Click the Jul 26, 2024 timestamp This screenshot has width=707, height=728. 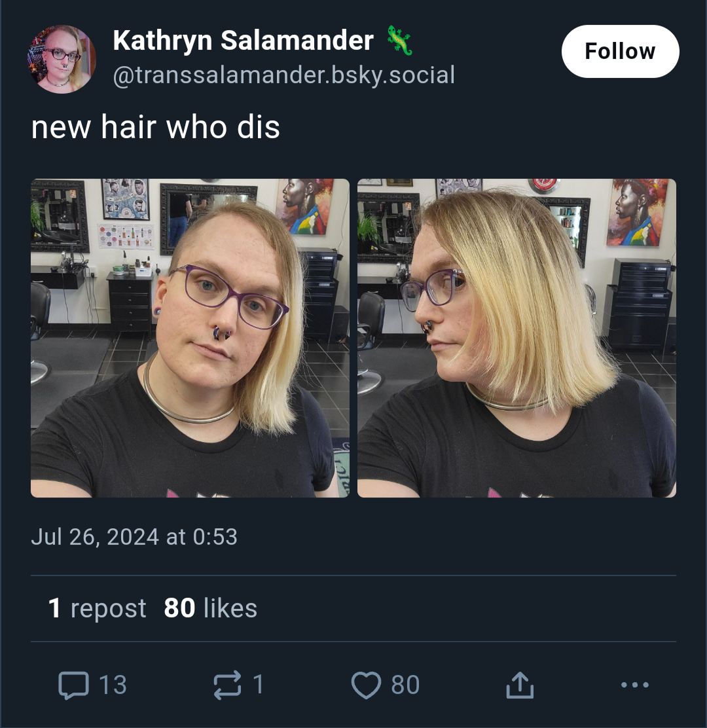tap(134, 537)
